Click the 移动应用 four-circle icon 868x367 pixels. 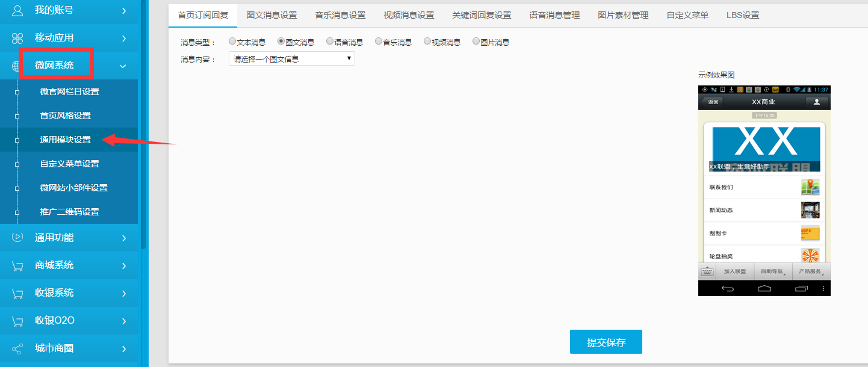click(x=17, y=38)
